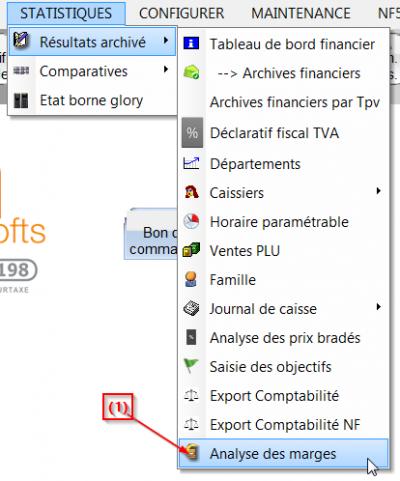The image size is (400, 481).
Task: Click the colored cubes icon for Ventes PLU
Action: pyautogui.click(x=191, y=250)
